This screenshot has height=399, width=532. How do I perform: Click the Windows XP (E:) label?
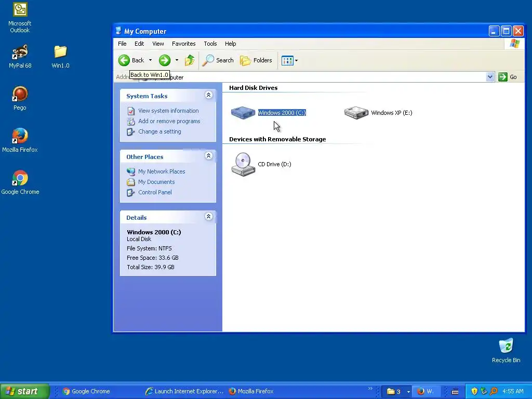tap(392, 113)
